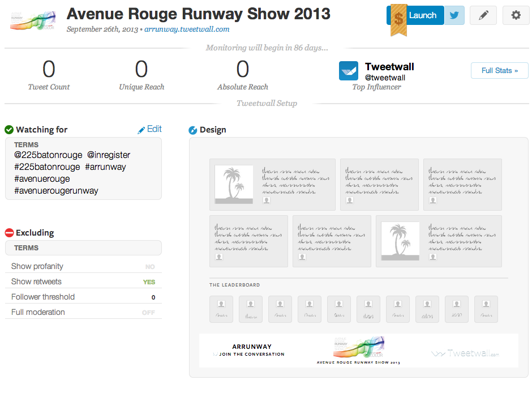532x397 pixels.
Task: Click the green checkmark Watching for icon
Action: tap(9, 130)
